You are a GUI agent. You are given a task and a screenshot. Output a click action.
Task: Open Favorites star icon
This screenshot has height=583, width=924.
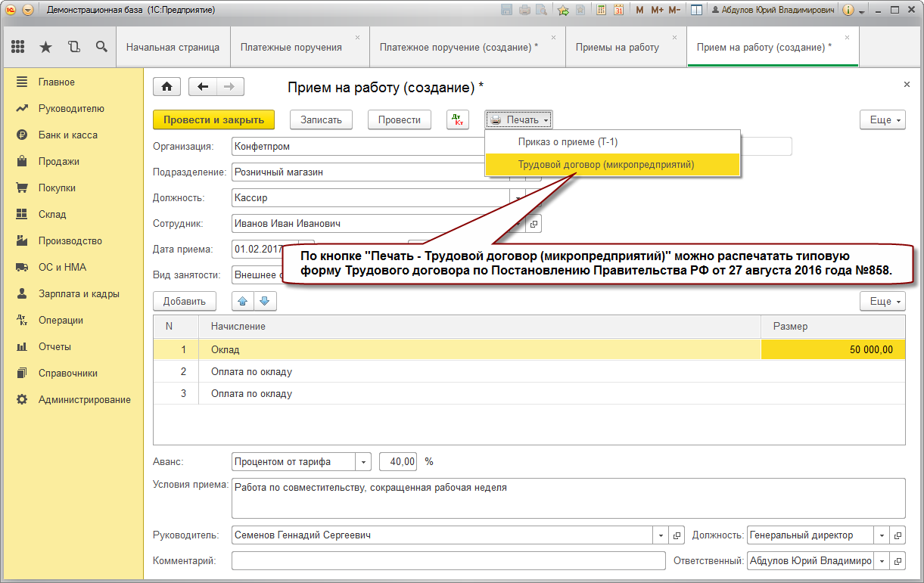click(x=46, y=47)
